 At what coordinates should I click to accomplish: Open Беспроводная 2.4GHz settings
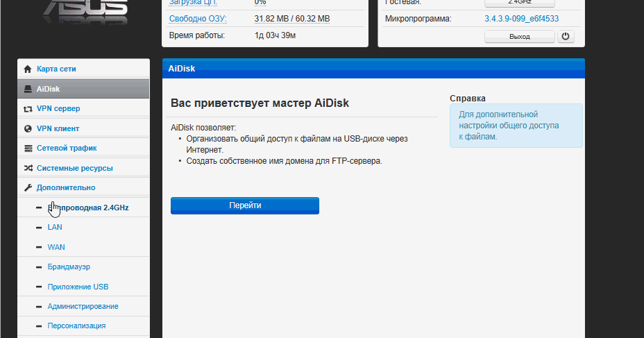click(x=83, y=208)
